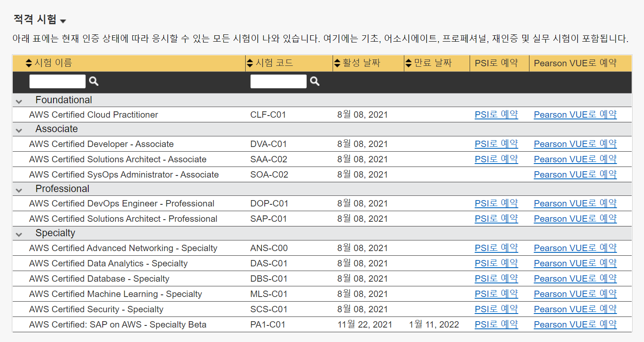Select AWS Certified Machine Learning - Specialty text
Viewport: 644px width, 342px height.
coord(115,294)
